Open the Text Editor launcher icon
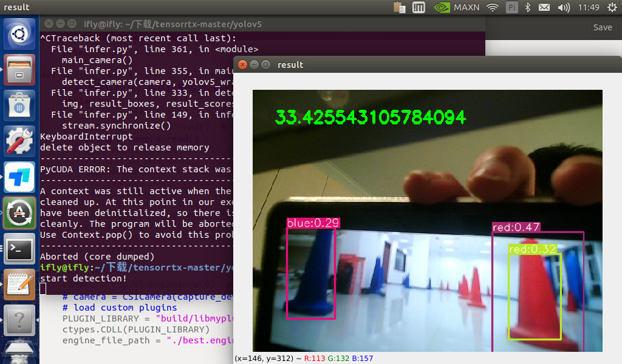 pos(19,284)
